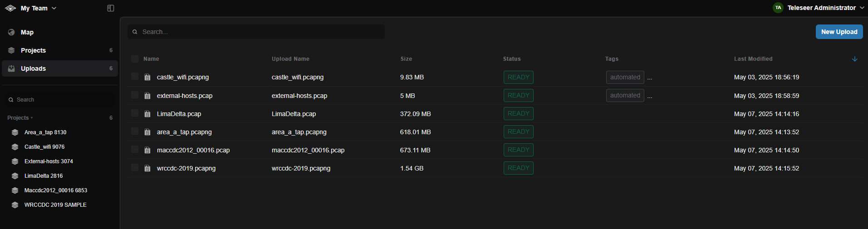
Task: Click automated tag on castle_wifi.pcapng row
Action: point(625,77)
